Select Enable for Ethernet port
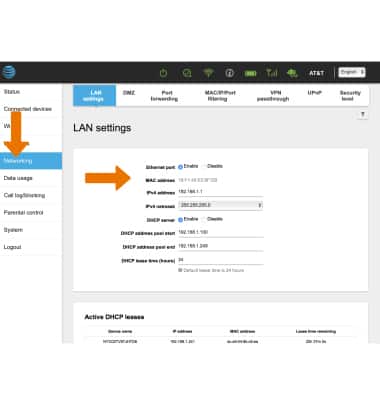The width and height of the screenshot is (380, 400). pyautogui.click(x=180, y=167)
